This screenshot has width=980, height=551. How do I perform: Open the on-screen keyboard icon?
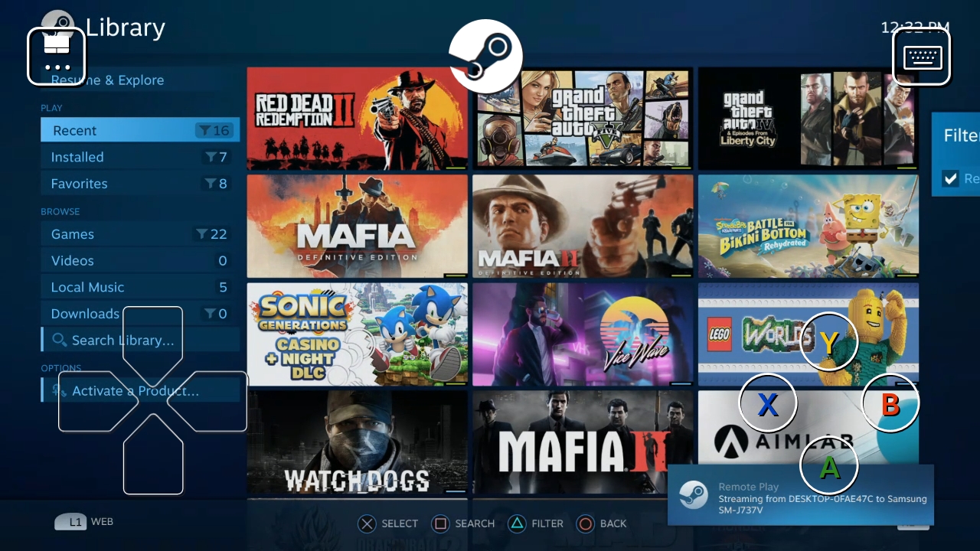(922, 57)
